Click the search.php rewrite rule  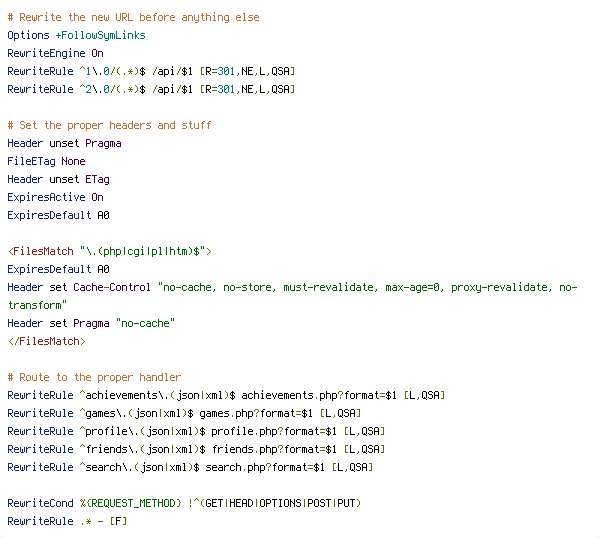pos(190,467)
